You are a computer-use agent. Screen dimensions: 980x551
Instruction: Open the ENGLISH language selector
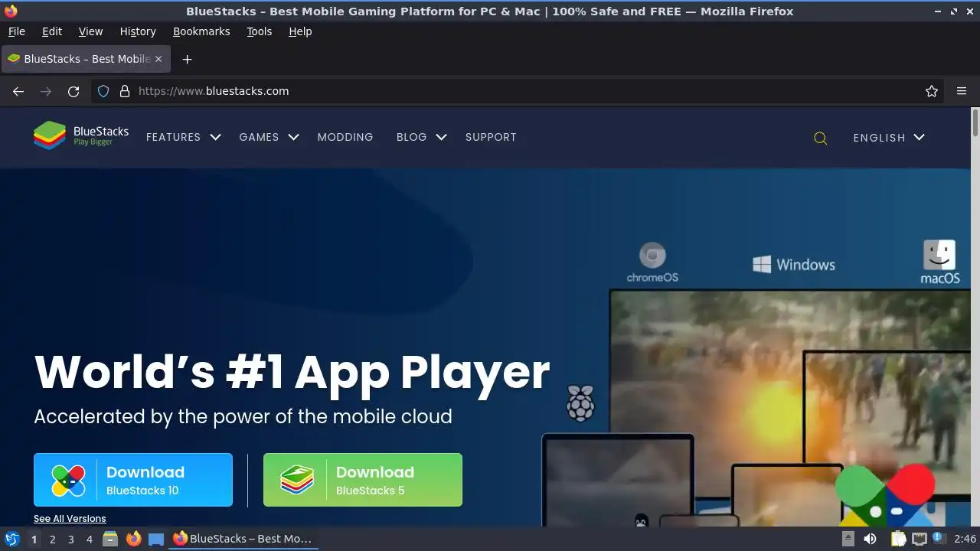tap(889, 138)
